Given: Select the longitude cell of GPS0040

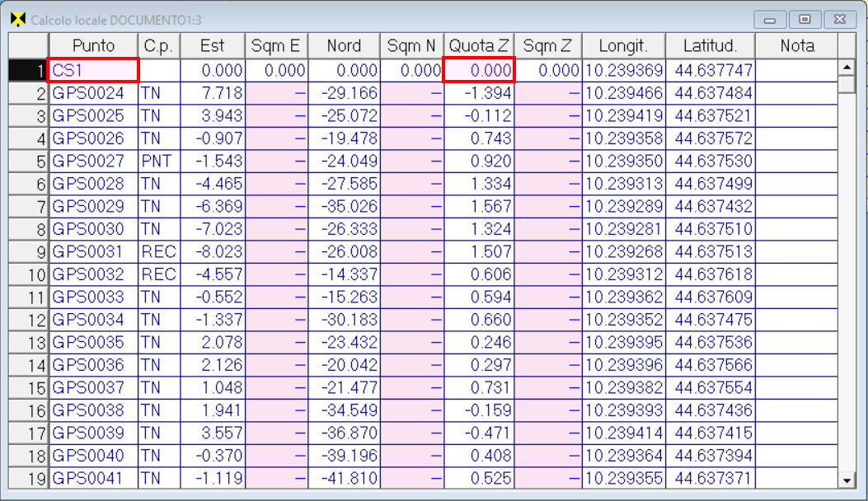Looking at the screenshot, I should click(623, 455).
